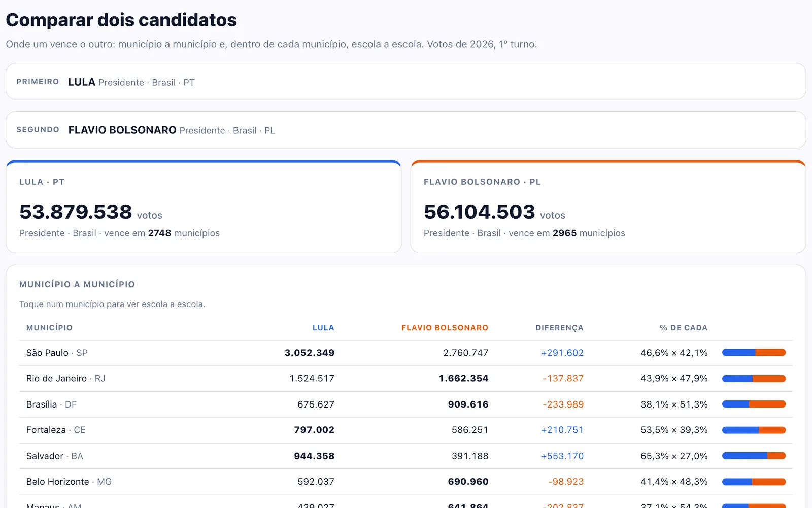
Task: Click the Rio de Janeiro vote share bar
Action: 754,379
